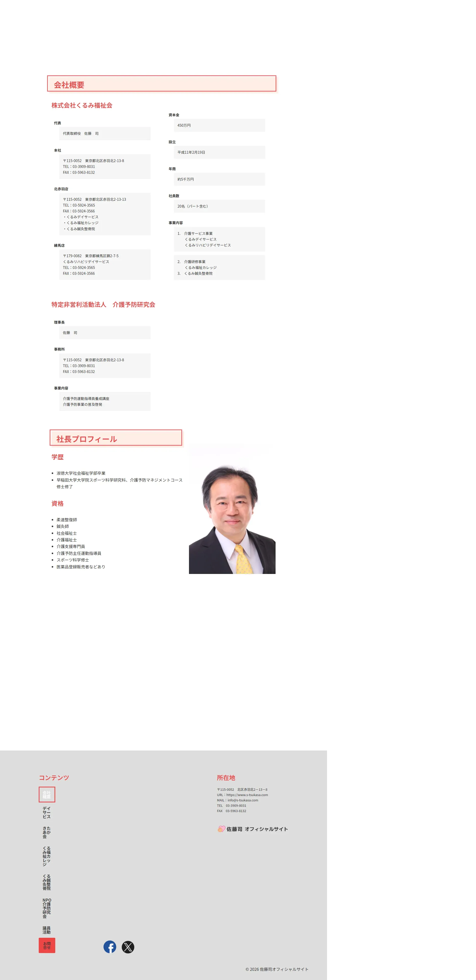Open the X (Twitter) icon
The image size is (476, 980).
[x=128, y=946]
